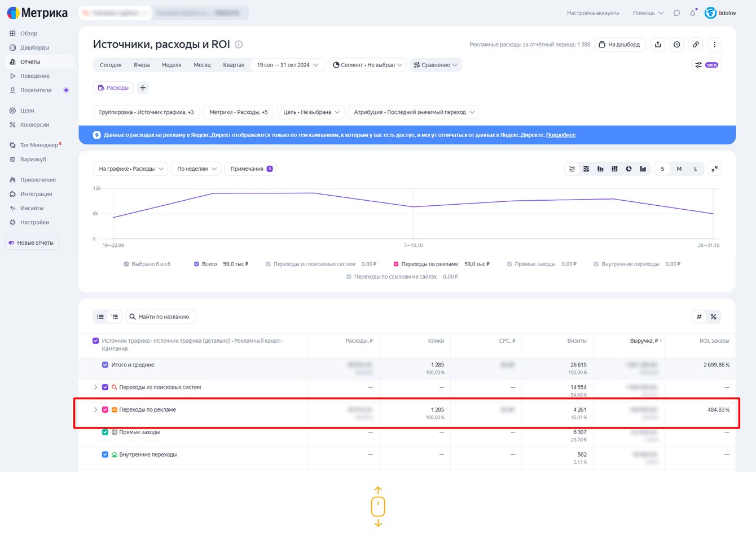The height and width of the screenshot is (543, 756).
Task: Switch table to tree list view icon
Action: pyautogui.click(x=115, y=317)
